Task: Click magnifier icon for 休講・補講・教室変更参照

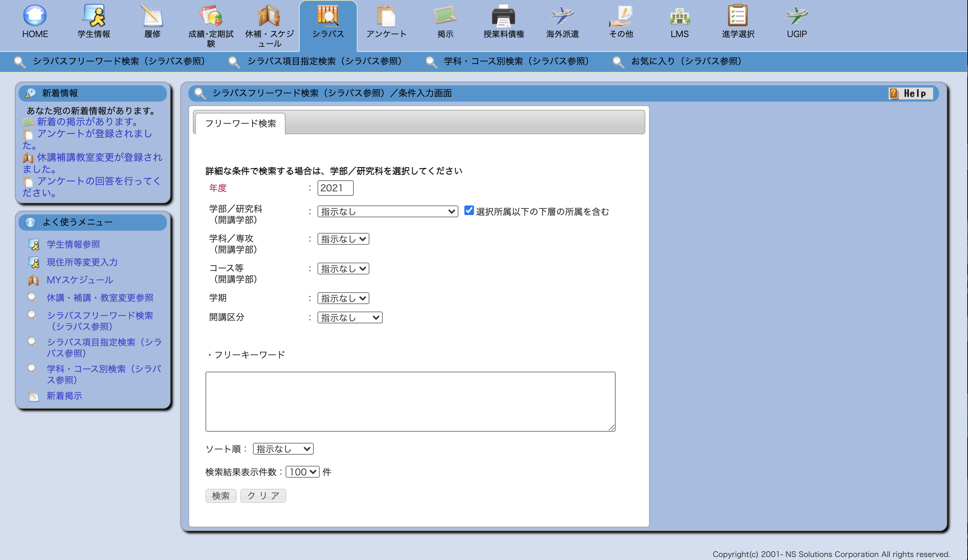Action: pos(33,298)
